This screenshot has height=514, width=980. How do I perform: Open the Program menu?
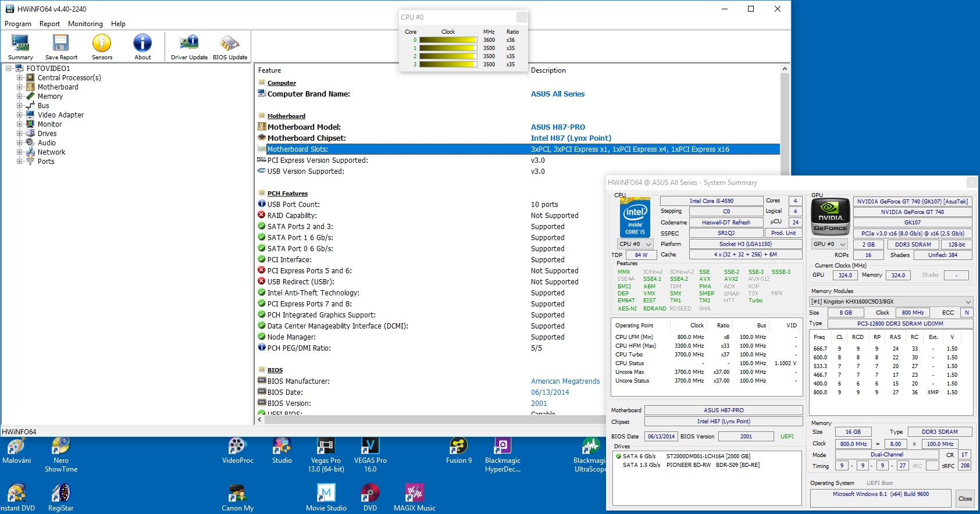coord(18,24)
